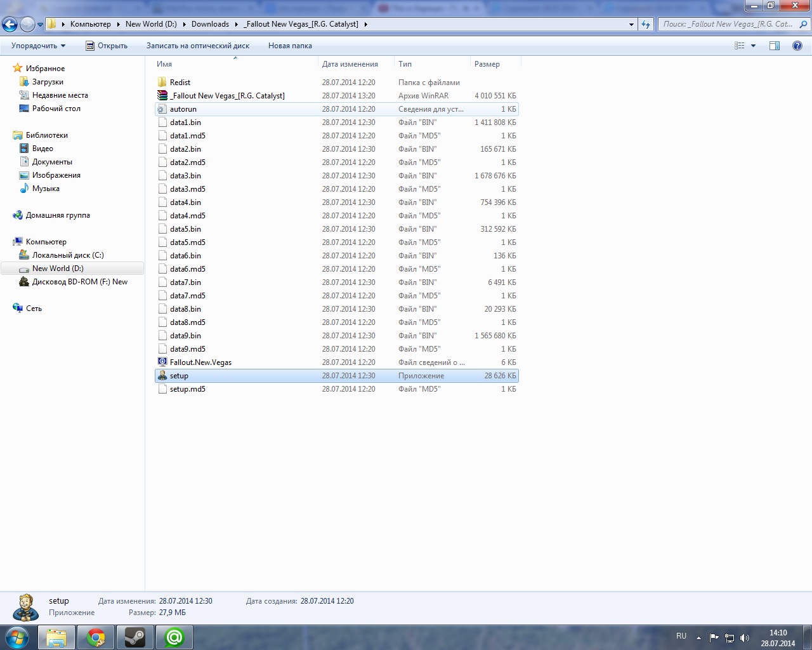The width and height of the screenshot is (812, 650).
Task: Open the Изображения library
Action: pos(56,175)
